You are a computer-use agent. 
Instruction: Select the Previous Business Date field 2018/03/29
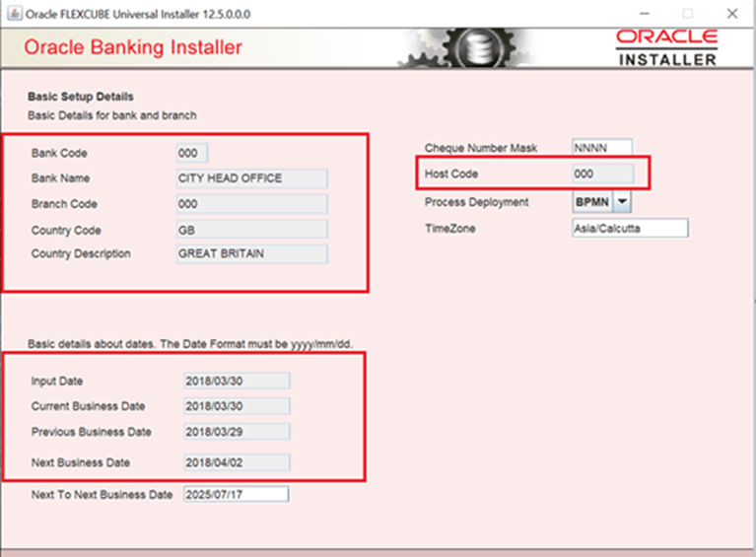237,432
